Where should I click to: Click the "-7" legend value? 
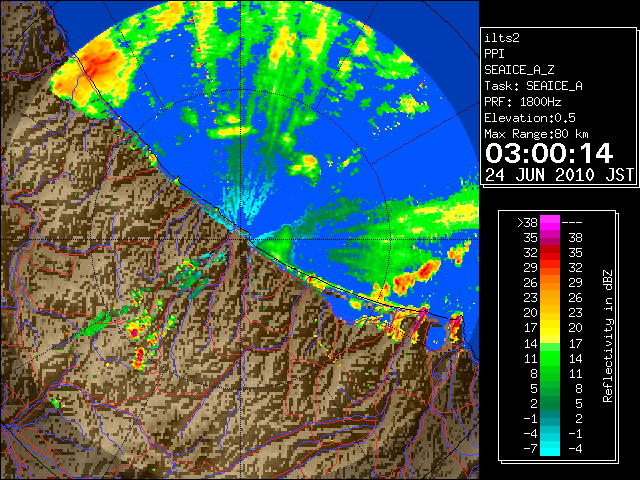coord(530,449)
